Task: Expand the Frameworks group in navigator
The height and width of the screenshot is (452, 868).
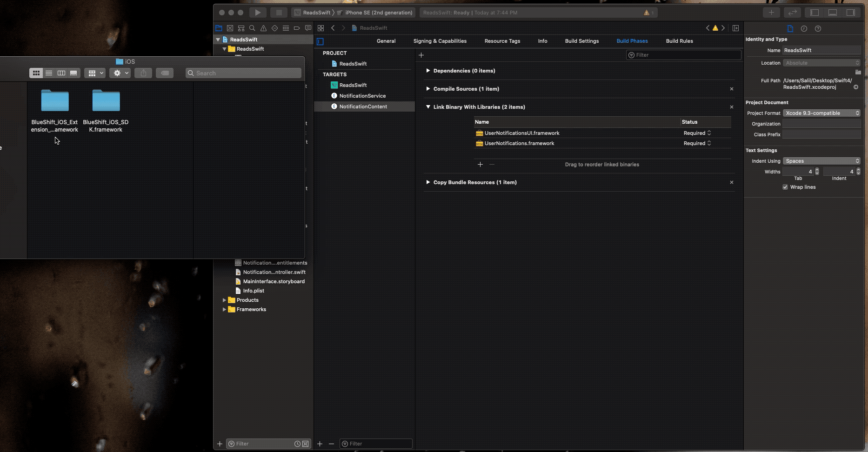Action: [224, 309]
